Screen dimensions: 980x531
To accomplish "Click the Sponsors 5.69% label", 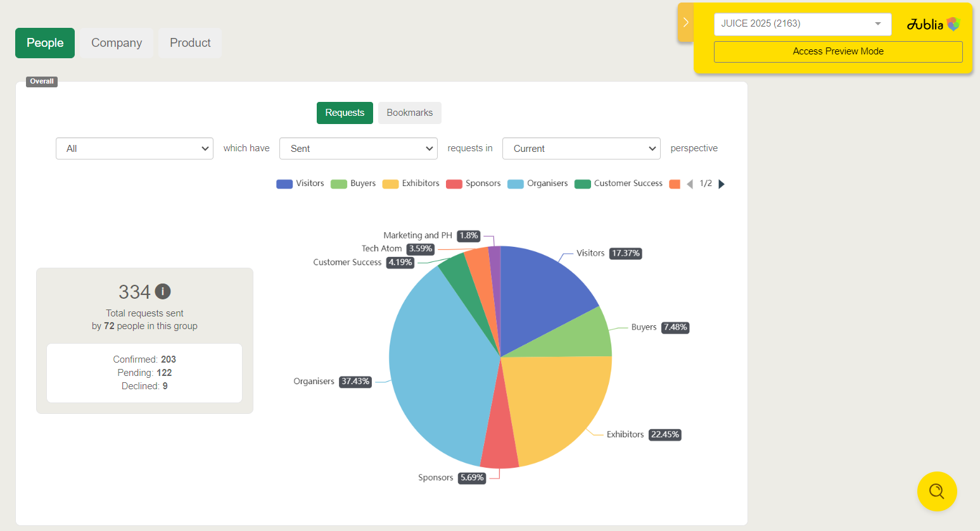I will click(452, 478).
